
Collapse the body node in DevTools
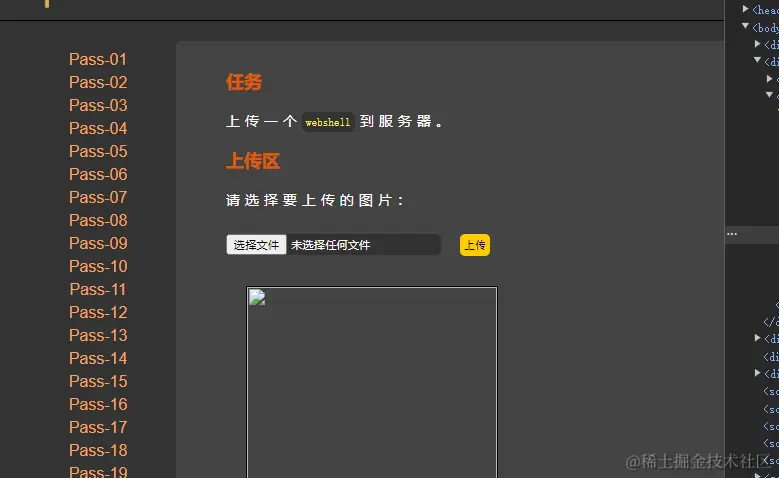pyautogui.click(x=745, y=26)
